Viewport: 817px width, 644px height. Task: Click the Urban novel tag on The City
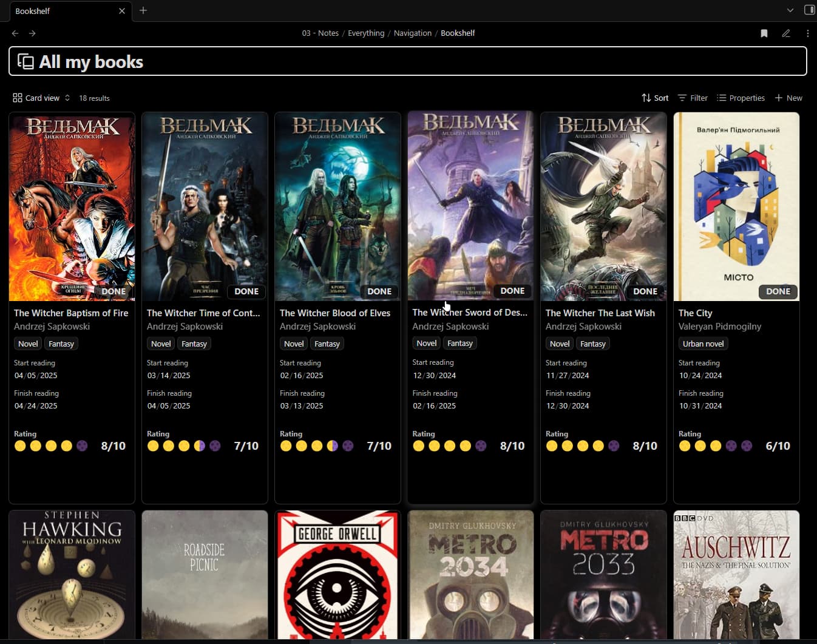(x=703, y=344)
